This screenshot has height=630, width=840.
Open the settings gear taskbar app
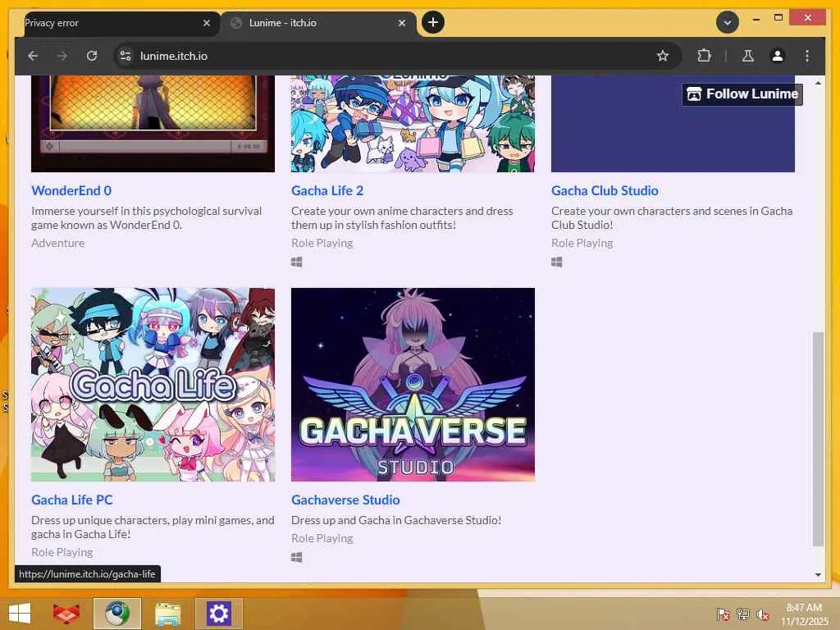pyautogui.click(x=218, y=614)
